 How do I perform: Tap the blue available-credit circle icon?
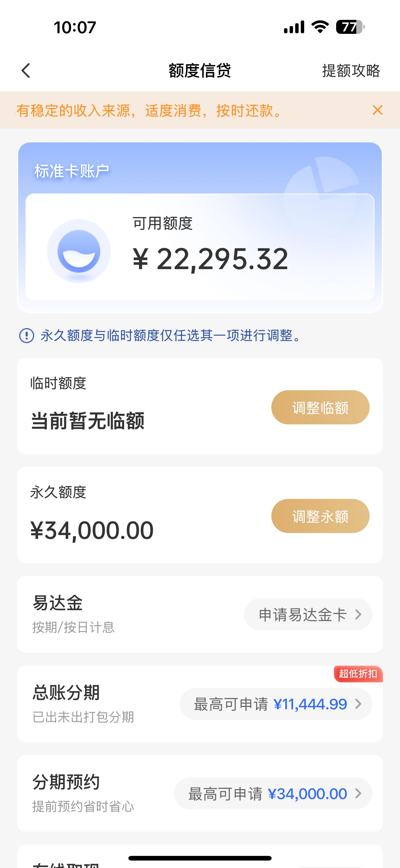[x=79, y=251]
